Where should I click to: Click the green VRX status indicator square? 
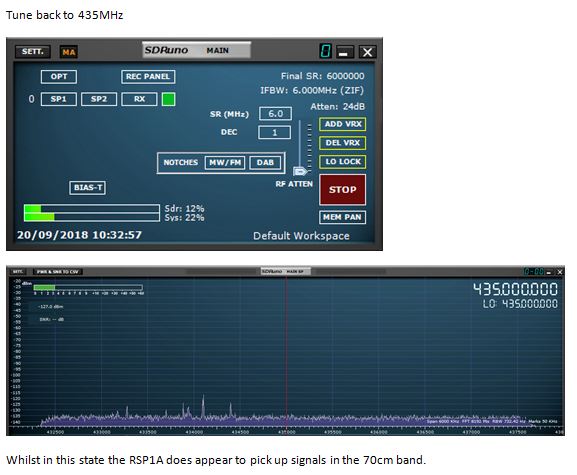click(x=169, y=99)
